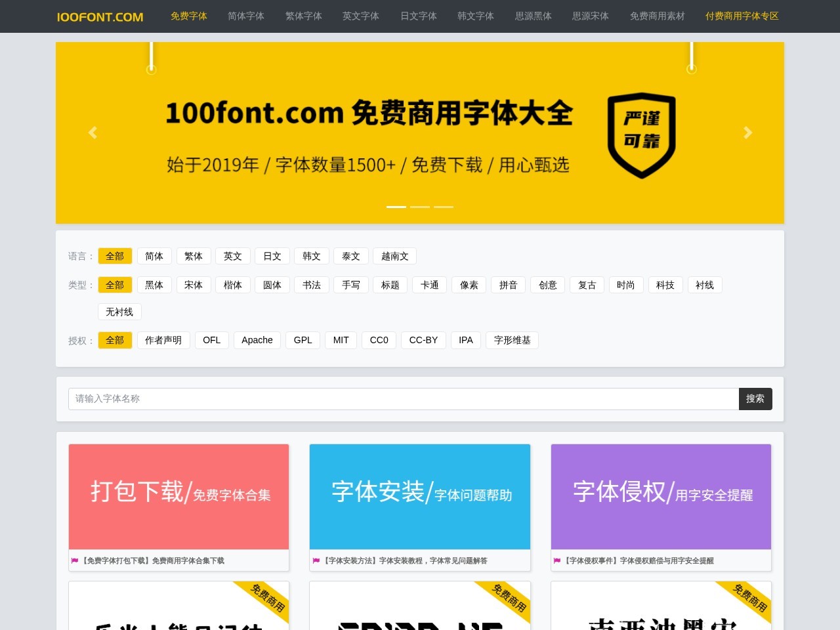The width and height of the screenshot is (840, 630).
Task: Open 繁体字体 nav menu item
Action: coord(304,16)
